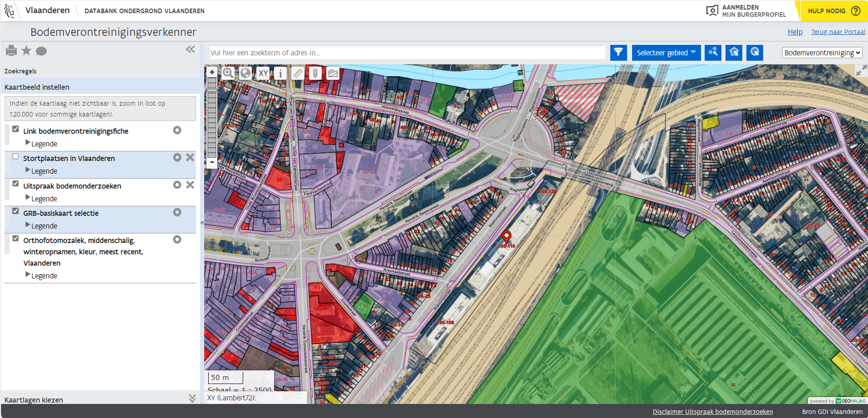This screenshot has height=418, width=868.
Task: Click the magnifier zoom-in tool
Action: (228, 73)
